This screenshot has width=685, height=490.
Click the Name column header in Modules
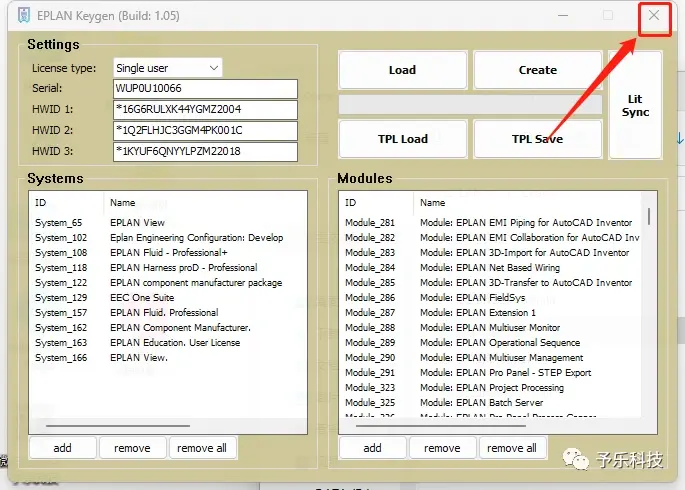tap(527, 203)
